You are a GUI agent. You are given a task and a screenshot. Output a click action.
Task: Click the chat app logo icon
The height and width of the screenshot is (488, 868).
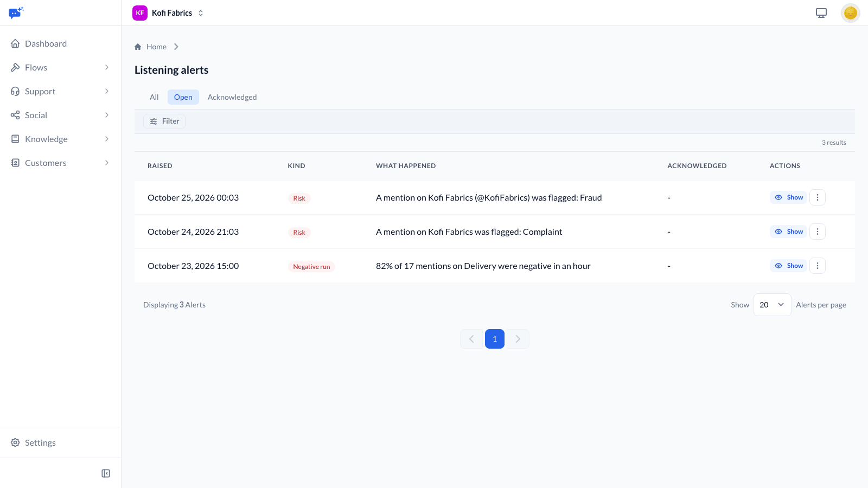16,12
